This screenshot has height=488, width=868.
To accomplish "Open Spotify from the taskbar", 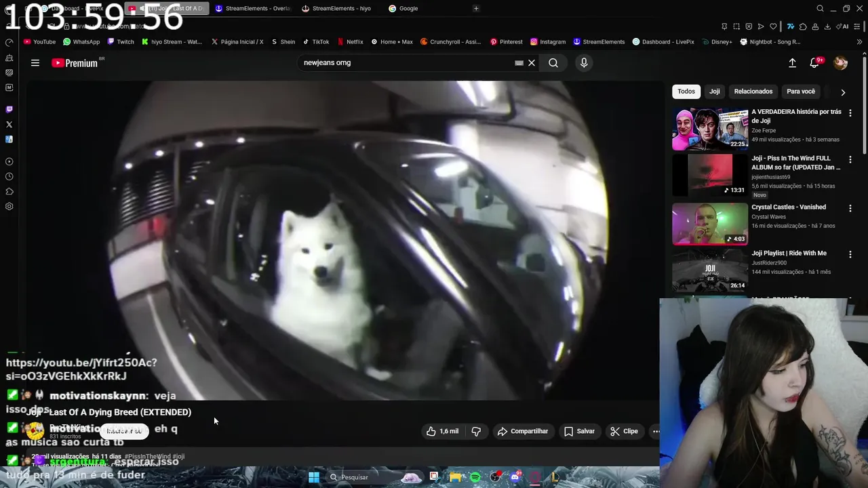I will [475, 477].
